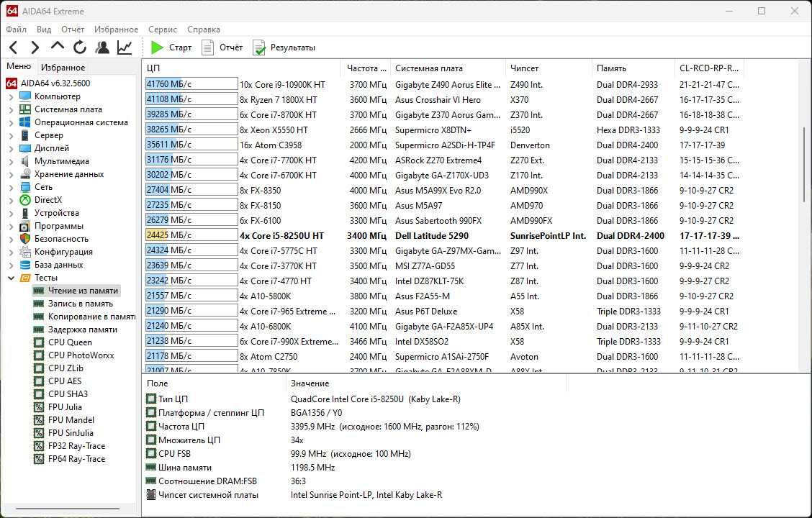Click the Мультимедиа speaker icon

(x=25, y=161)
